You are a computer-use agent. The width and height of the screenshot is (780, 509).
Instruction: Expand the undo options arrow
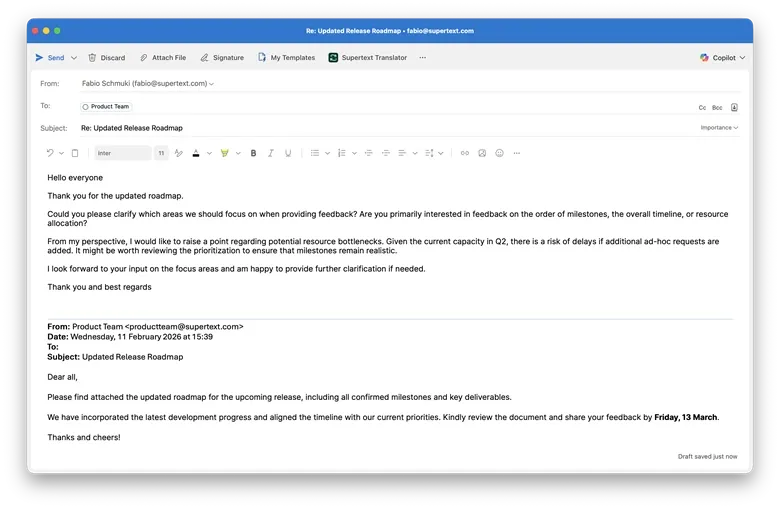[62, 153]
